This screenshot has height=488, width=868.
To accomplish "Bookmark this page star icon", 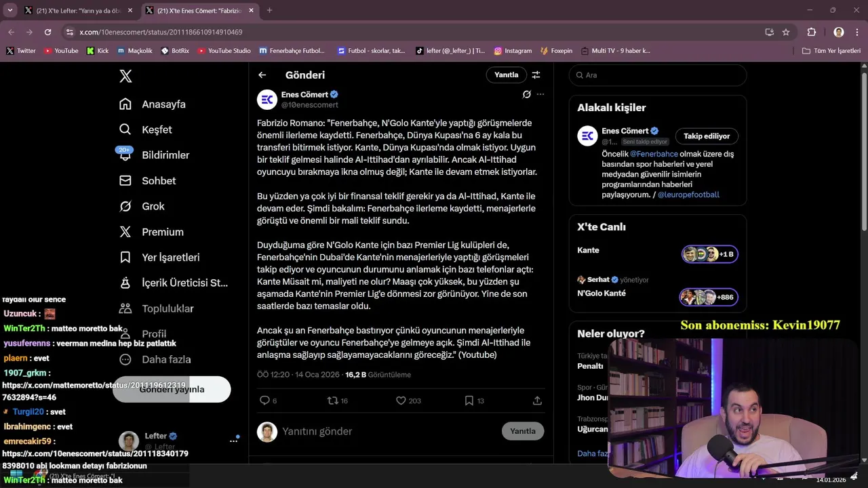I will [786, 32].
